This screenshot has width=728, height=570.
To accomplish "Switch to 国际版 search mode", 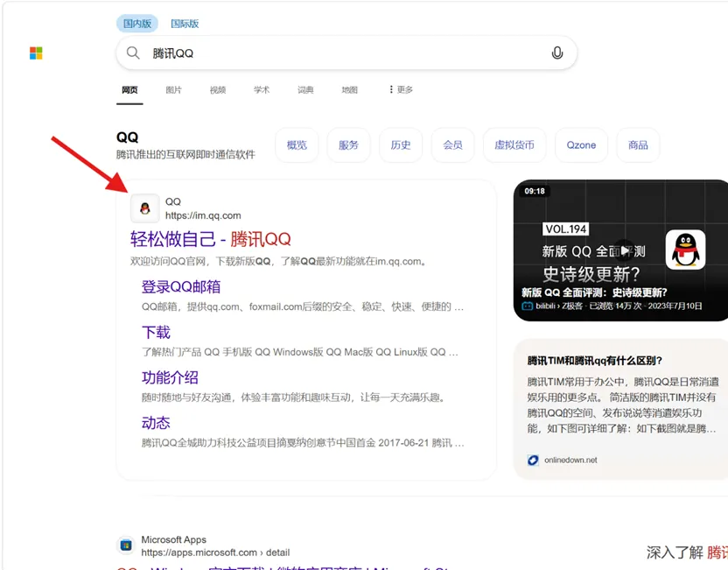I will (x=185, y=24).
